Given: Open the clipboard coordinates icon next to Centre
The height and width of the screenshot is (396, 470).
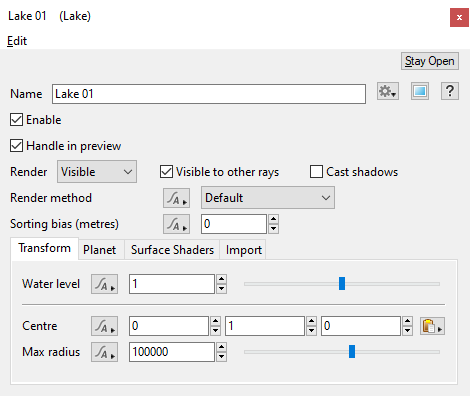Looking at the screenshot, I should pos(432,326).
